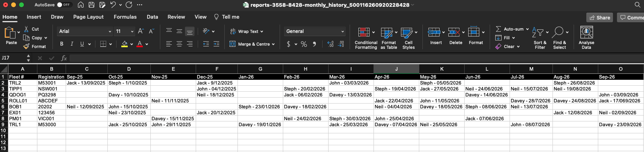Screen dimensions: 644x152
Task: Decrease font size with small A icon
Action: click(x=151, y=31)
